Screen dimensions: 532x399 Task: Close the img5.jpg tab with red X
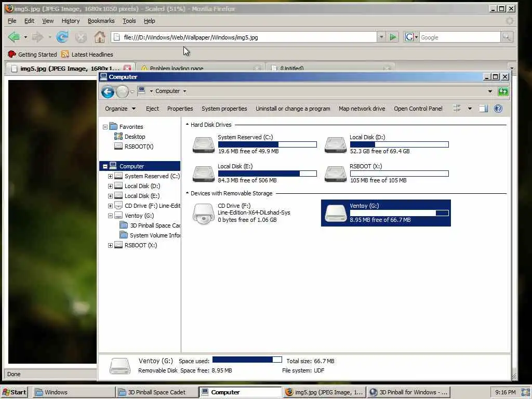pyautogui.click(x=127, y=68)
